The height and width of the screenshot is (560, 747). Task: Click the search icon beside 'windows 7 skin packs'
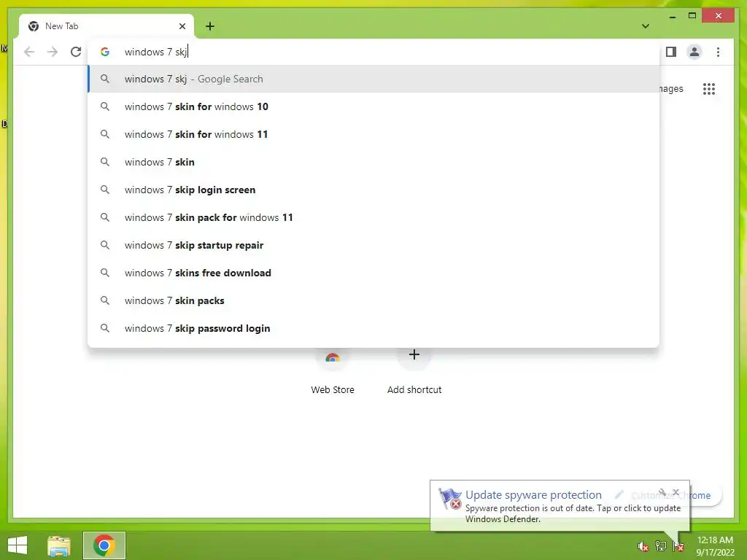pos(105,300)
